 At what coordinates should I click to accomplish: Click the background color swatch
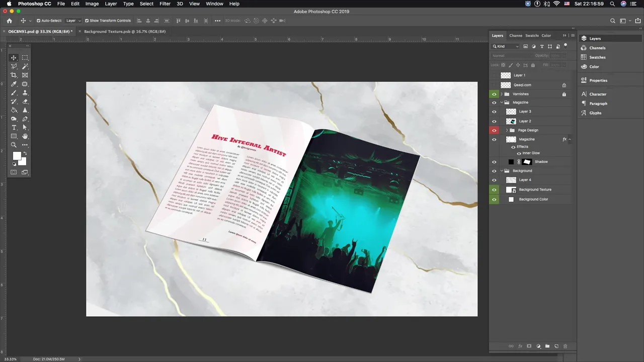tap(23, 162)
